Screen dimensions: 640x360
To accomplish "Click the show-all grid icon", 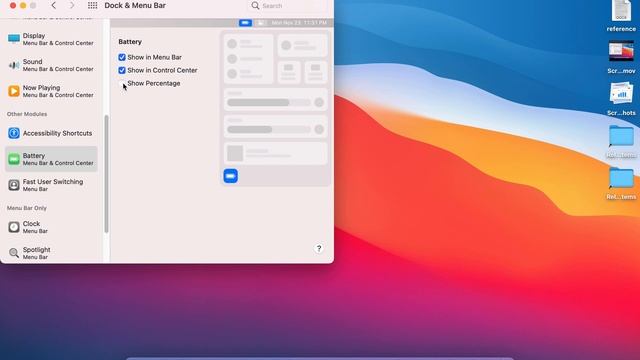I will tap(93, 6).
